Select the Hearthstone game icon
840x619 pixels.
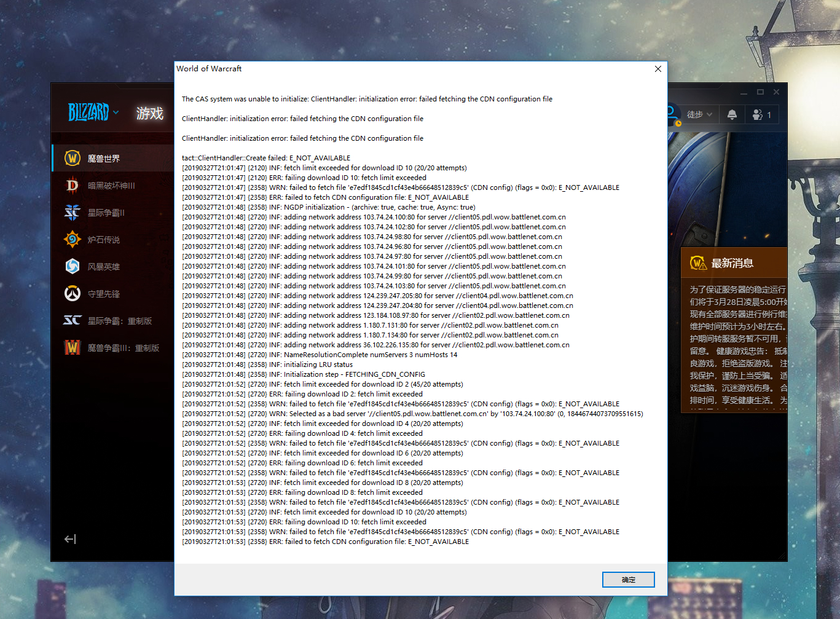pyautogui.click(x=73, y=239)
